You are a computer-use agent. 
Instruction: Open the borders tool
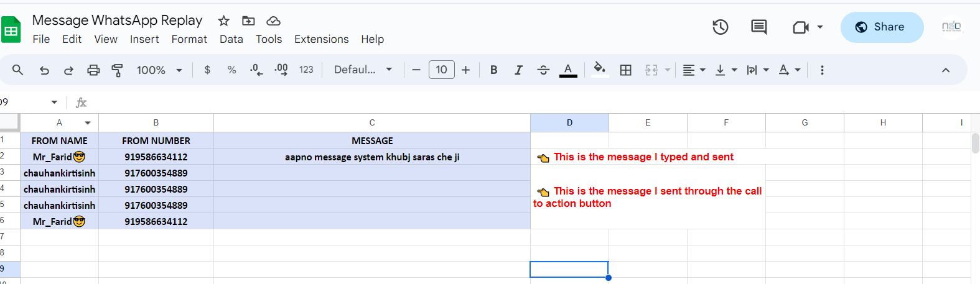[626, 70]
